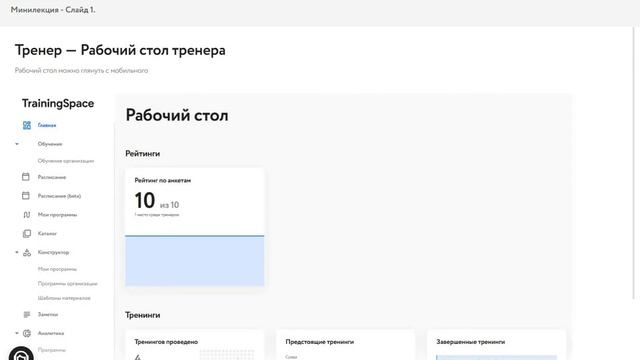640x360 pixels.
Task: Click the Каталог stacked-pages icon
Action: [x=27, y=233]
